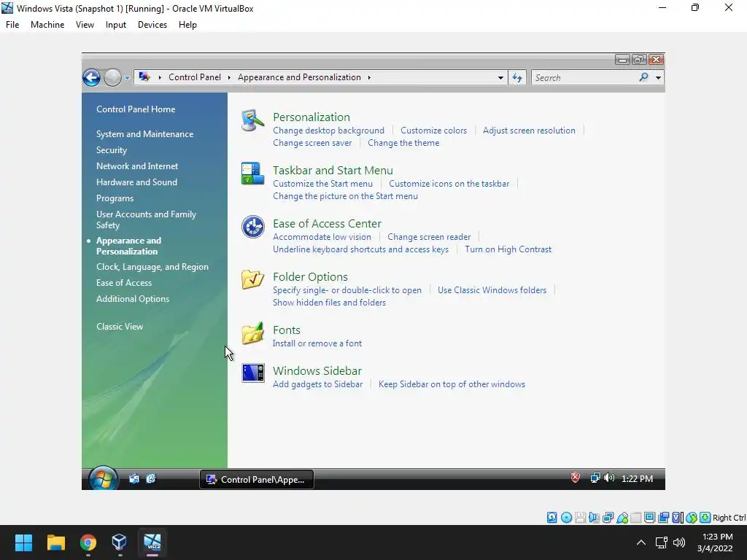Click Install or remove a font
Image resolution: width=747 pixels, height=560 pixels.
[x=317, y=343]
